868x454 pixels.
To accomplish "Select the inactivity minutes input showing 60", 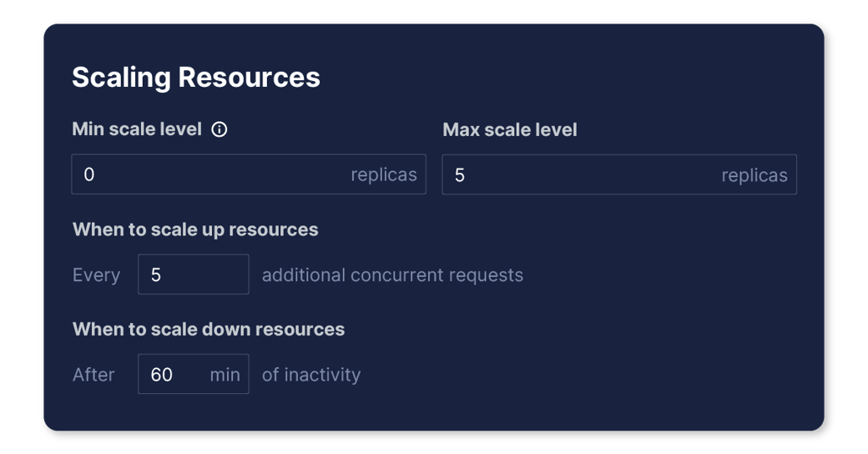I will coord(193,374).
